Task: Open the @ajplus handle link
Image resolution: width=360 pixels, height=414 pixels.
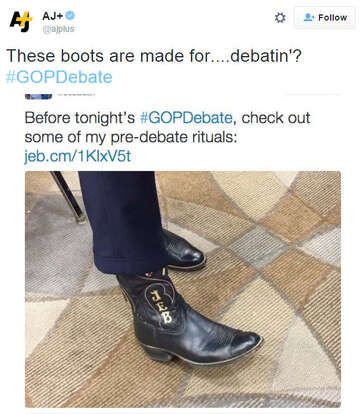Action: click(x=58, y=29)
